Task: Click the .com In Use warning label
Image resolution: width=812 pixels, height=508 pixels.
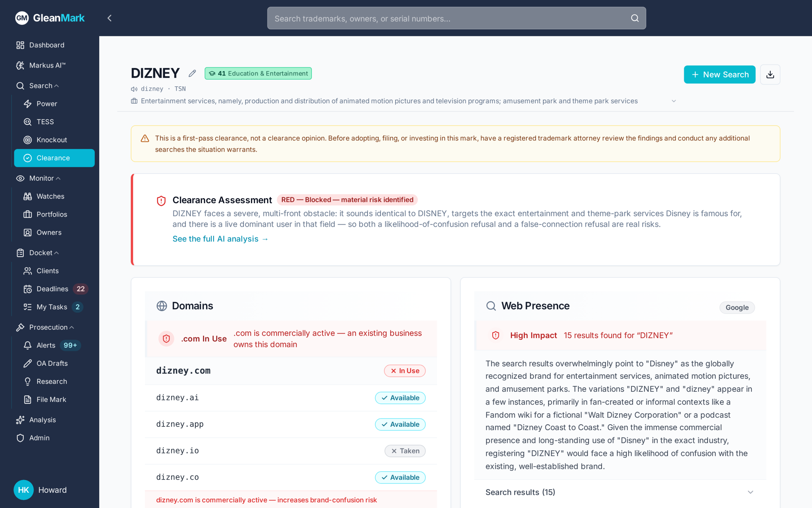Action: pos(204,339)
